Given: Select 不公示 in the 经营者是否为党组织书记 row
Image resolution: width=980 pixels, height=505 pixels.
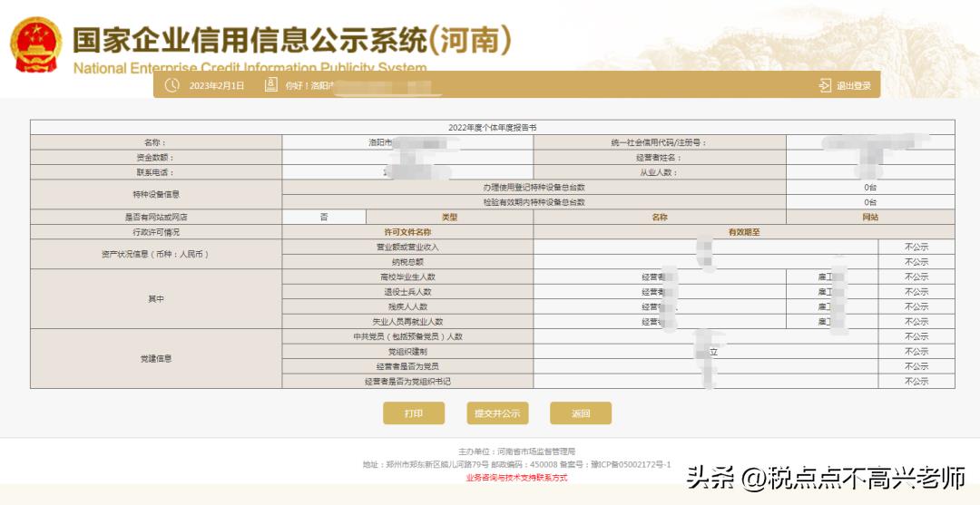Looking at the screenshot, I should pyautogui.click(x=916, y=382).
